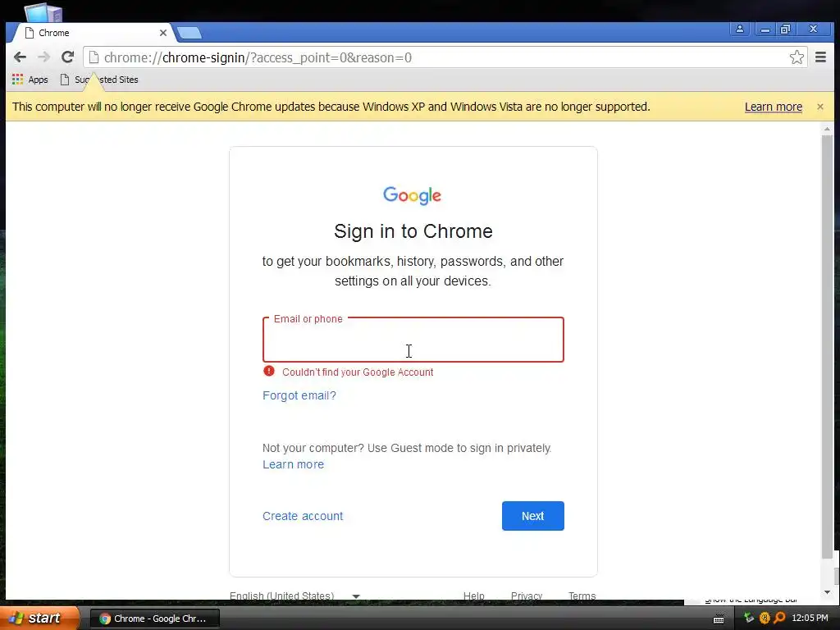The width and height of the screenshot is (840, 630).
Task: Click the Email or phone field
Action: [x=413, y=340]
